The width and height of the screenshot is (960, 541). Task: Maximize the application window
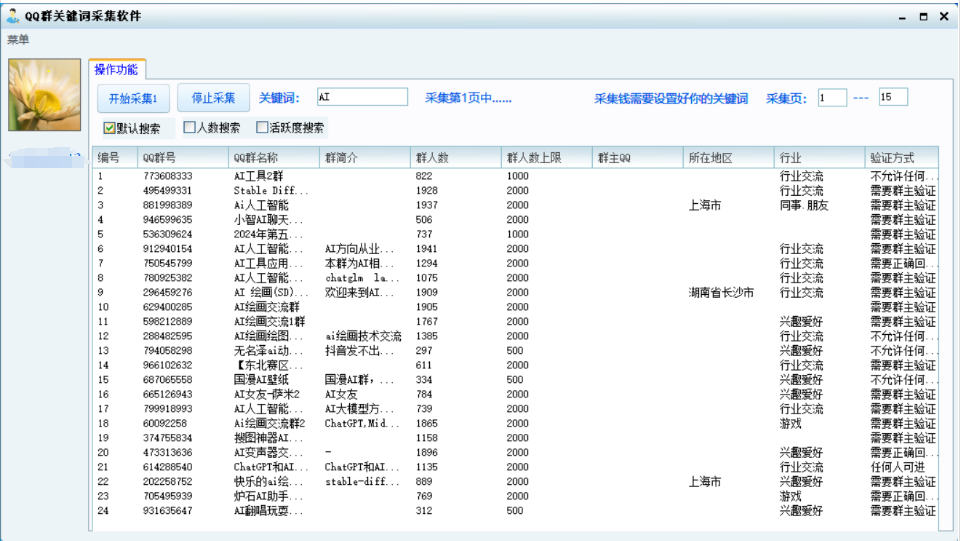[923, 17]
